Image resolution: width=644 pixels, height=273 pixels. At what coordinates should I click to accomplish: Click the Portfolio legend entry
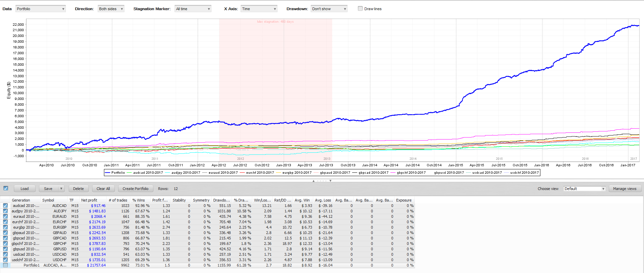[x=115, y=173]
